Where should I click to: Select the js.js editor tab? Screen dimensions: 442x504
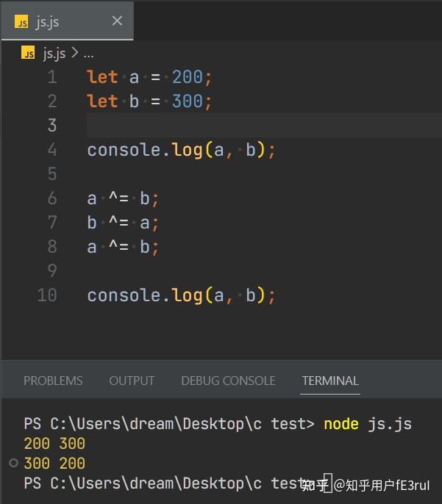[x=49, y=21]
